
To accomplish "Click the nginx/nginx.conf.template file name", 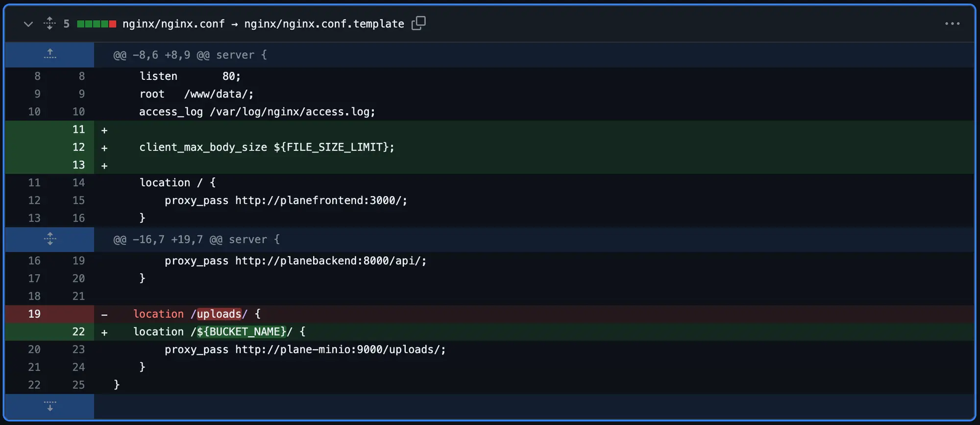I will (x=324, y=24).
